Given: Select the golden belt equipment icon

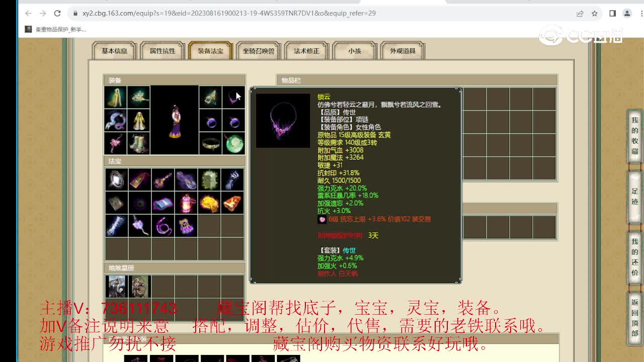Looking at the screenshot, I should 210,143.
